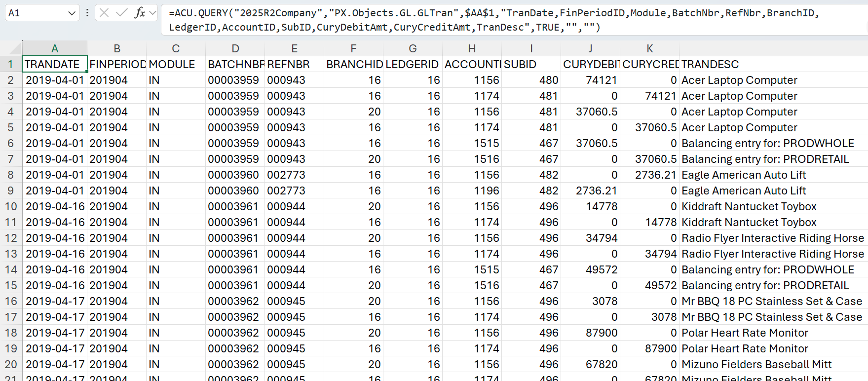
Task: Select column A header
Action: [x=55, y=48]
